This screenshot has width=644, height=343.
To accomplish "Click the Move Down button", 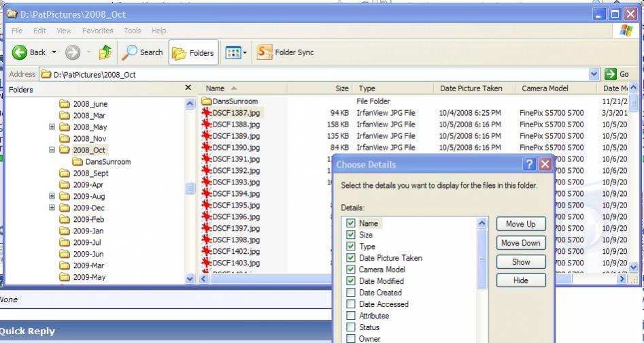I will click(521, 243).
